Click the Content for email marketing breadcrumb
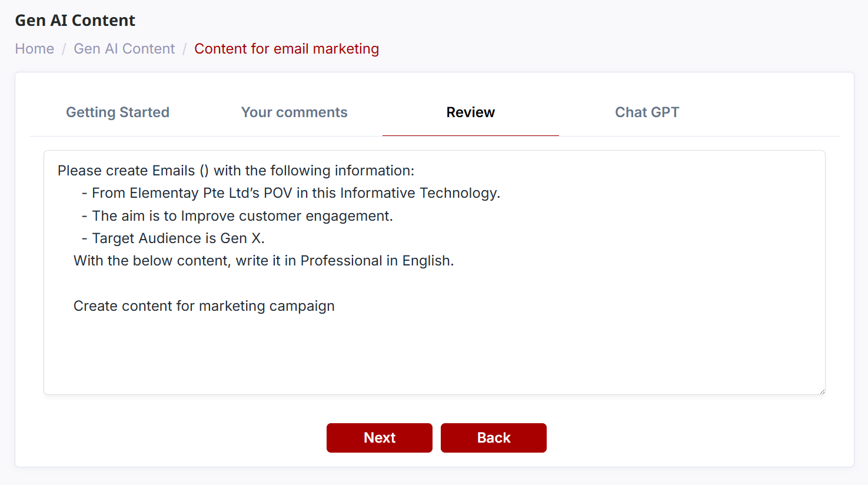868x485 pixels. pos(287,49)
